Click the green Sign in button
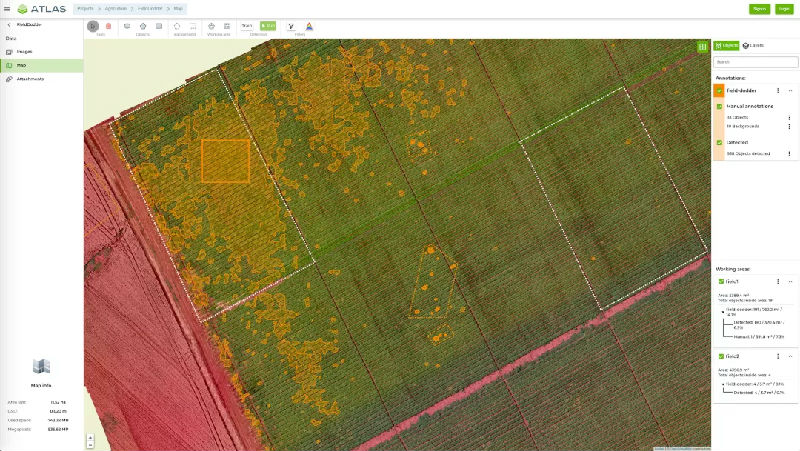 click(760, 8)
